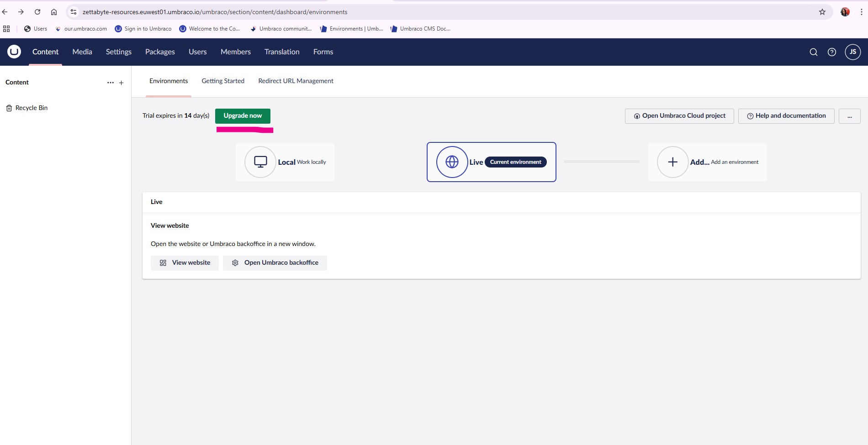Screen dimensions: 868x445
Task: Open the Packages section
Action: [x=160, y=52]
